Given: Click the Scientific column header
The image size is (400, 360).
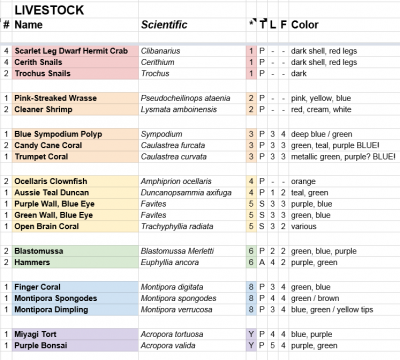Looking at the screenshot, I should point(192,25).
